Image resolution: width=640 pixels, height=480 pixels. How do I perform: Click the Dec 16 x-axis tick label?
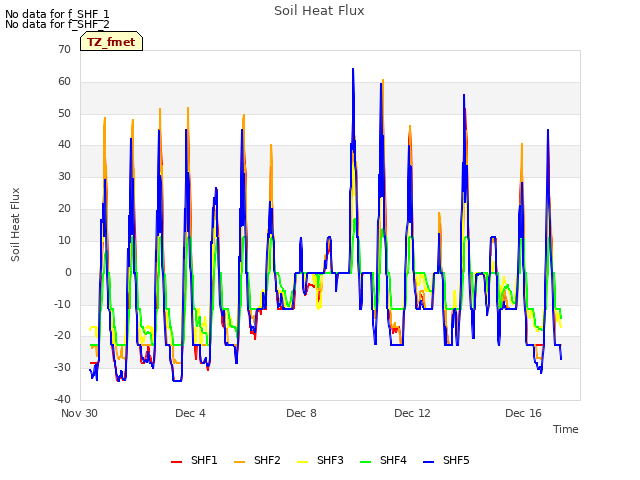point(523,413)
